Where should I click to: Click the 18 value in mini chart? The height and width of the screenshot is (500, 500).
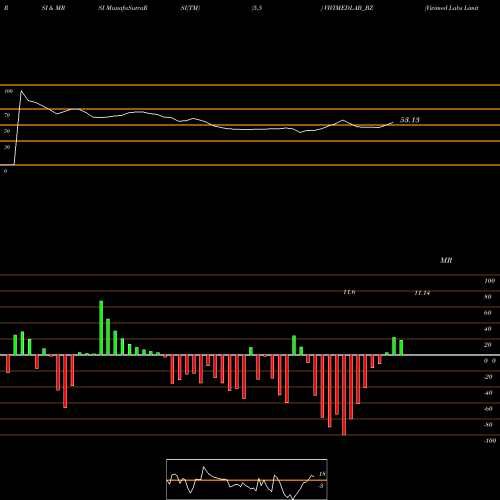pyautogui.click(x=322, y=474)
